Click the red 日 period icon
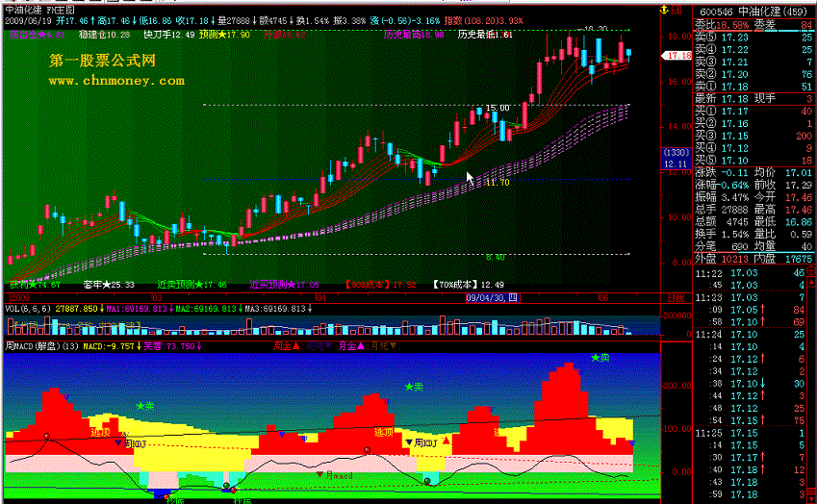This screenshot has height=504, width=817. [677, 10]
